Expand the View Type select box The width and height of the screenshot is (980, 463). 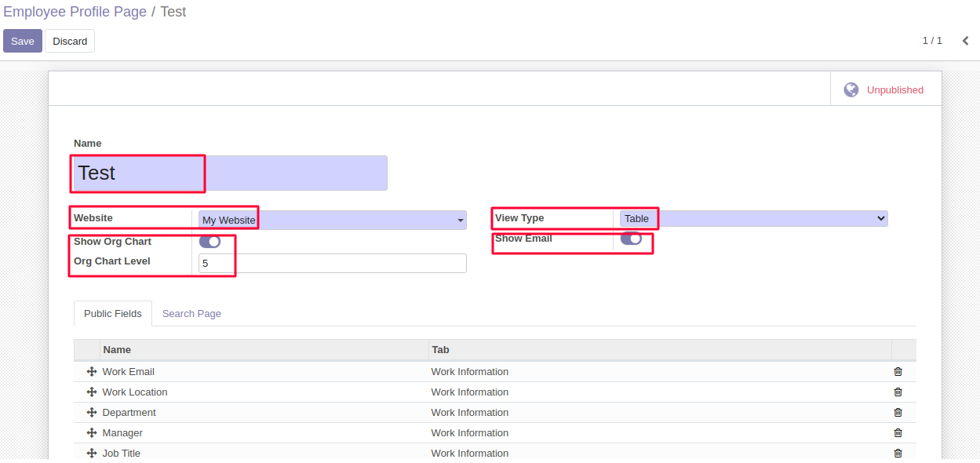pyautogui.click(x=753, y=219)
